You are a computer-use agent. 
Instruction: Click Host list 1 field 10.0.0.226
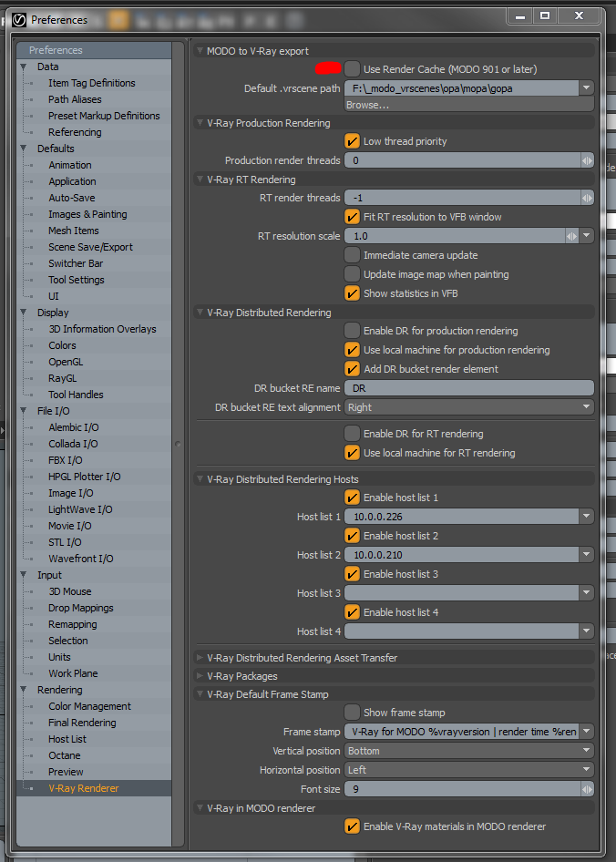click(461, 517)
